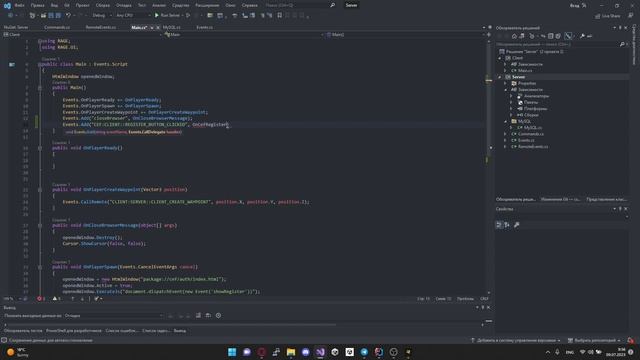Screen dimensions: 640x360
Task: Click the warnings count indicator
Action: coord(56,299)
